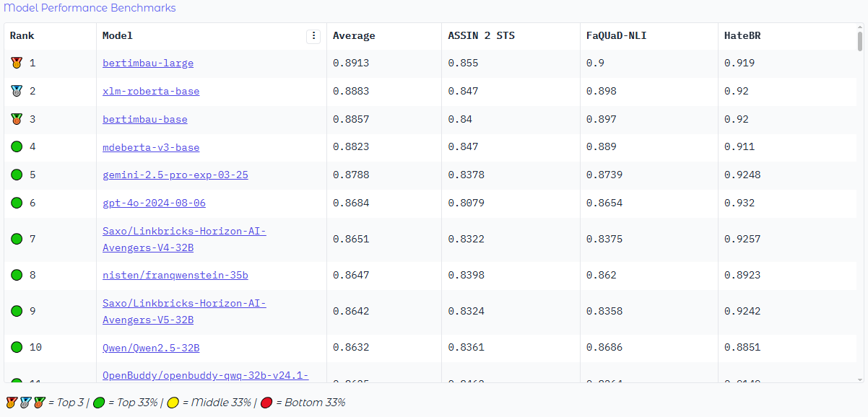The width and height of the screenshot is (868, 417).
Task: Open the Model column options menu
Action: pos(313,36)
